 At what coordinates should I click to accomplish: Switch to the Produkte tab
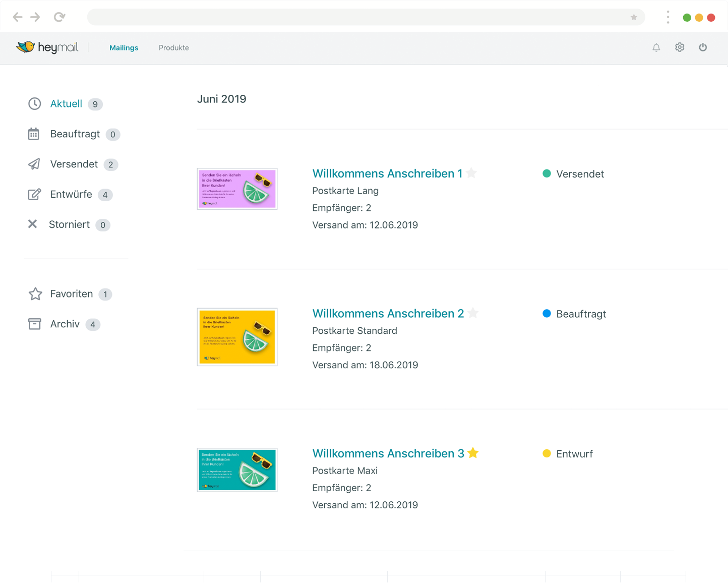pos(173,48)
